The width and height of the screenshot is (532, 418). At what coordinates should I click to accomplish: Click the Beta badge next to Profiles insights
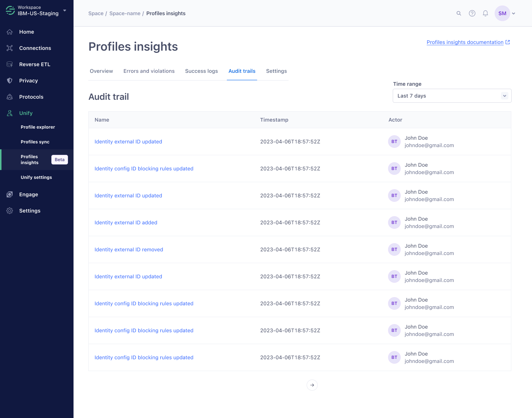tap(59, 160)
